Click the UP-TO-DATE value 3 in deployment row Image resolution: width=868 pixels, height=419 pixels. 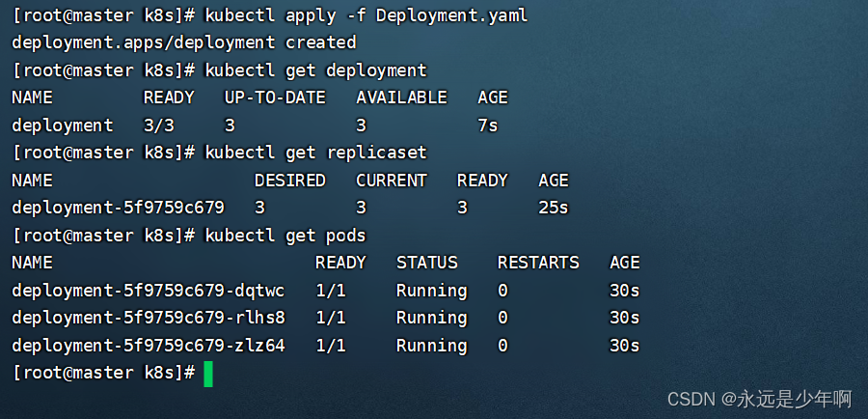[x=230, y=126]
